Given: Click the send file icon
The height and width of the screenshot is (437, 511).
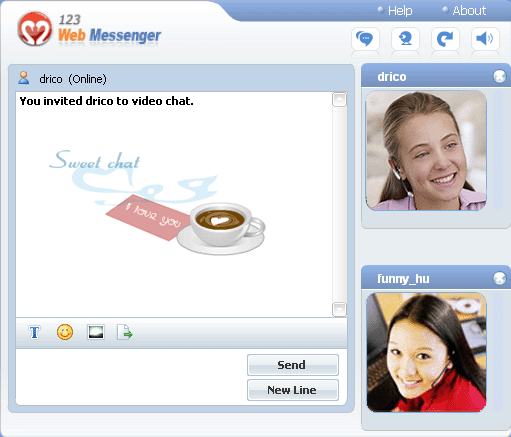Looking at the screenshot, I should click(125, 332).
